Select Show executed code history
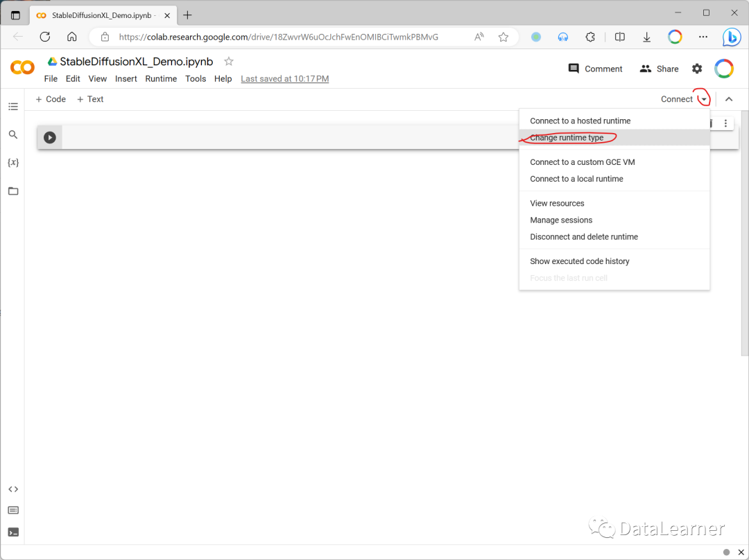The image size is (749, 560). coord(614,261)
